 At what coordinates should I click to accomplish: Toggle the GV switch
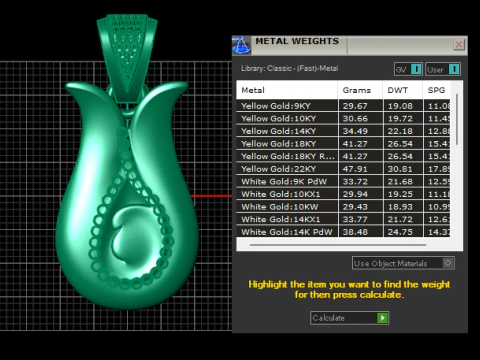pos(408,69)
